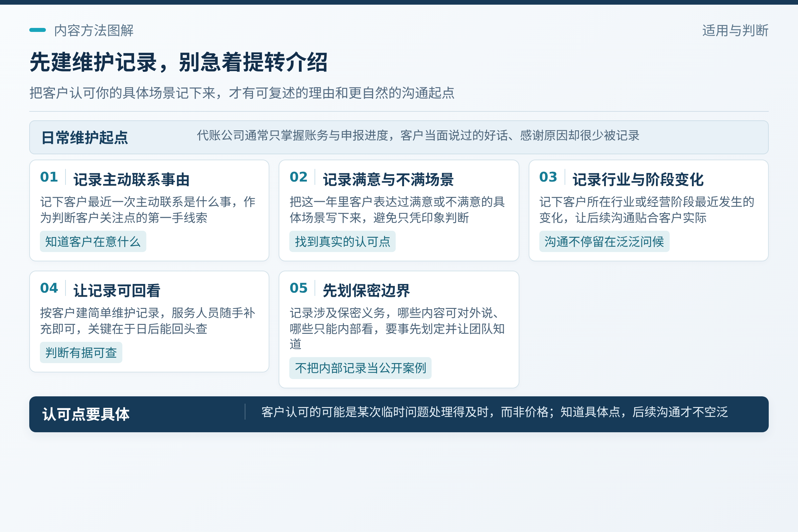Click the footer text beginning 客户认可的可能是某次

coord(495,412)
